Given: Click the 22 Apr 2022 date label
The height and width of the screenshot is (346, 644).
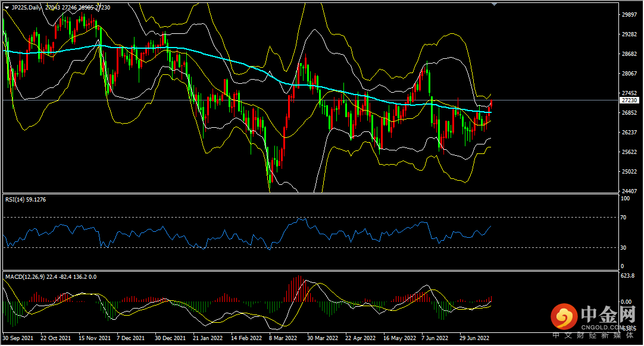Looking at the screenshot, I should 359,338.
